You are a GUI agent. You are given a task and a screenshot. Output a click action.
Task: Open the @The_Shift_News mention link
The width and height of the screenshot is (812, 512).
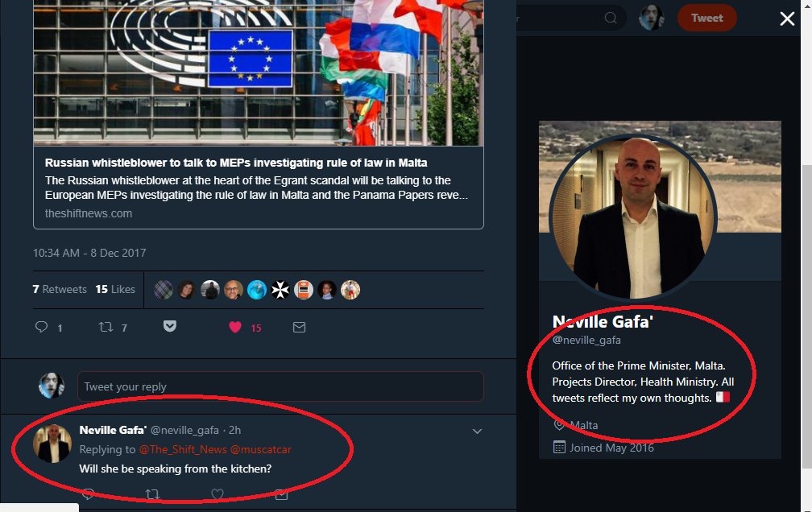point(182,449)
